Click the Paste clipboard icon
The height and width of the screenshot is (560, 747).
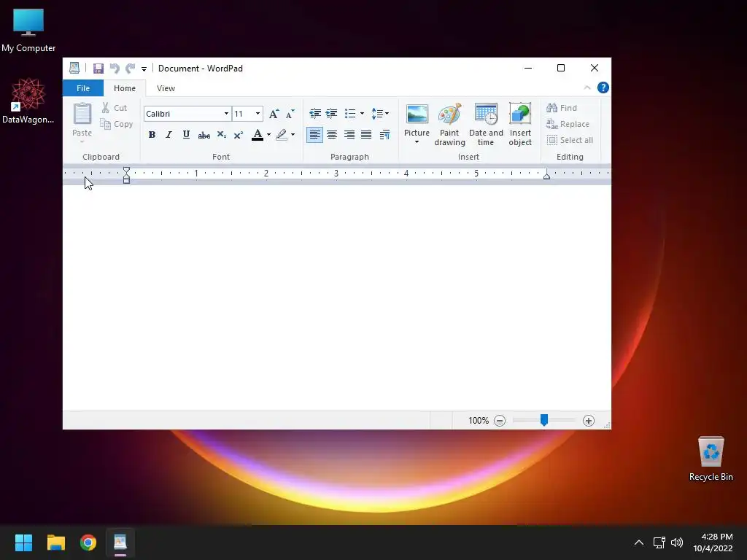pos(82,114)
